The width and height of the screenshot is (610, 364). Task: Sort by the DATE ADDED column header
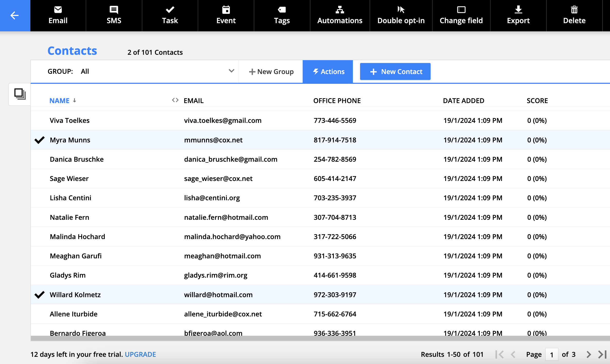click(464, 101)
